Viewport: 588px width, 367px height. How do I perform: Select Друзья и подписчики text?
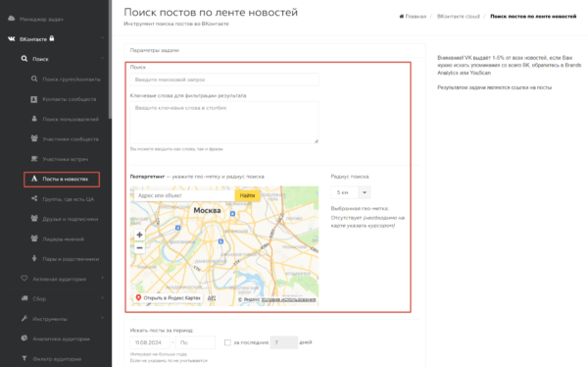[x=71, y=219]
